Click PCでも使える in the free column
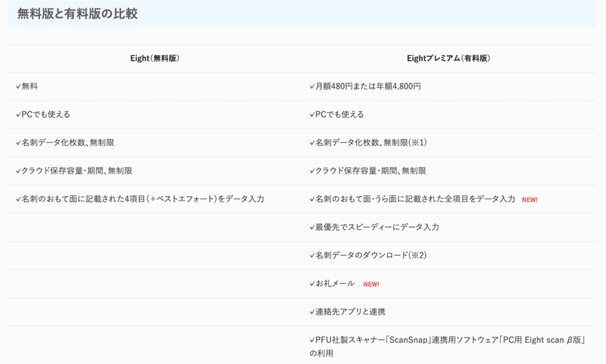The height and width of the screenshot is (364, 606). point(43,114)
